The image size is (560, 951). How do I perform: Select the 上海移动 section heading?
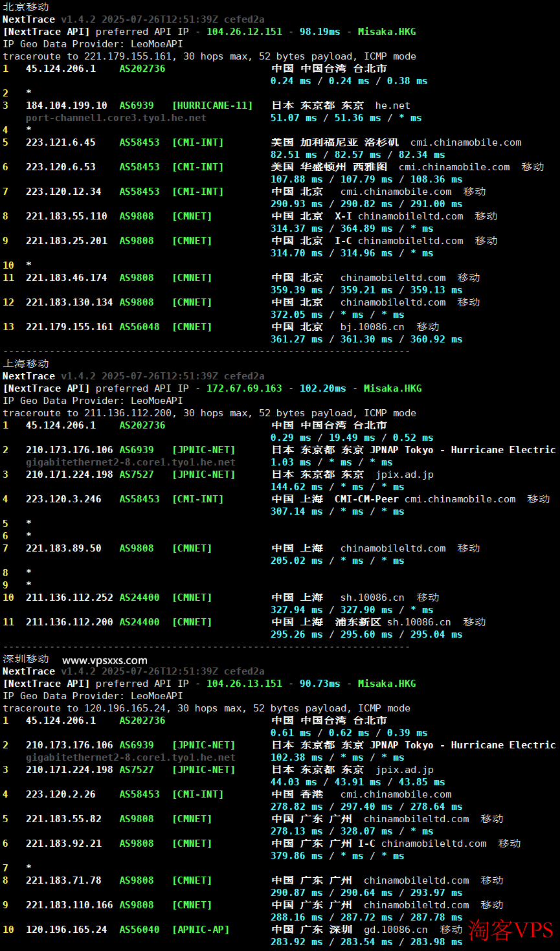(x=26, y=363)
